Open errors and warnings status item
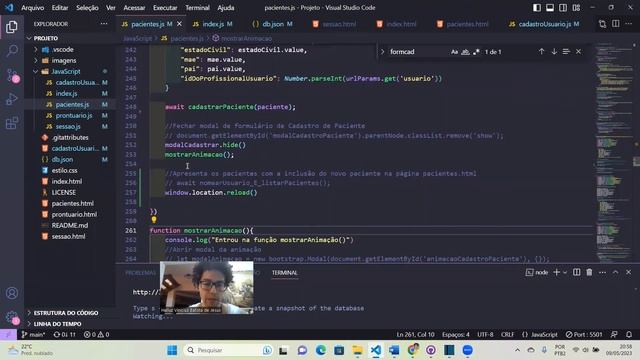The image size is (640, 360). point(96,334)
